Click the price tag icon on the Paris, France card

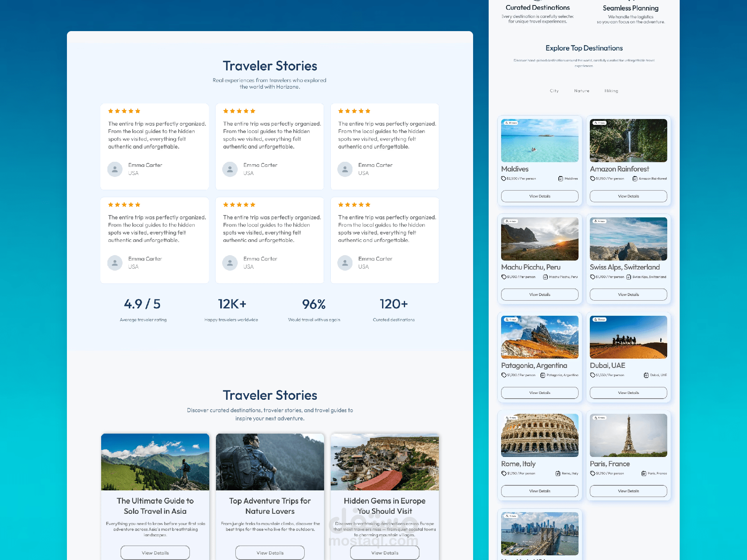[x=593, y=473]
